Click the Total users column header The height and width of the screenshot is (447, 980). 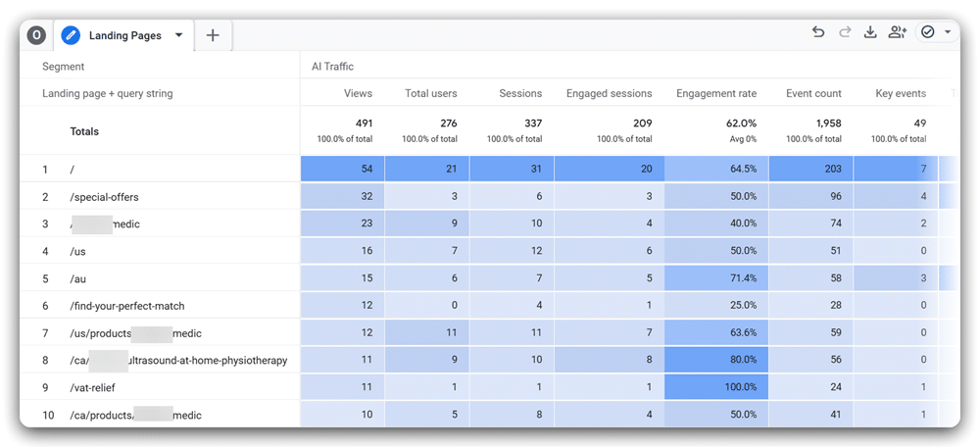tap(430, 94)
